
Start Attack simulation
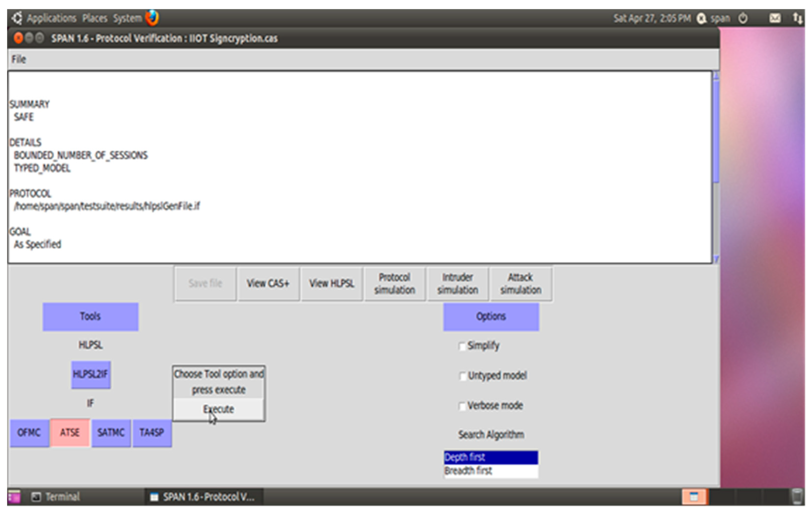pos(521,284)
